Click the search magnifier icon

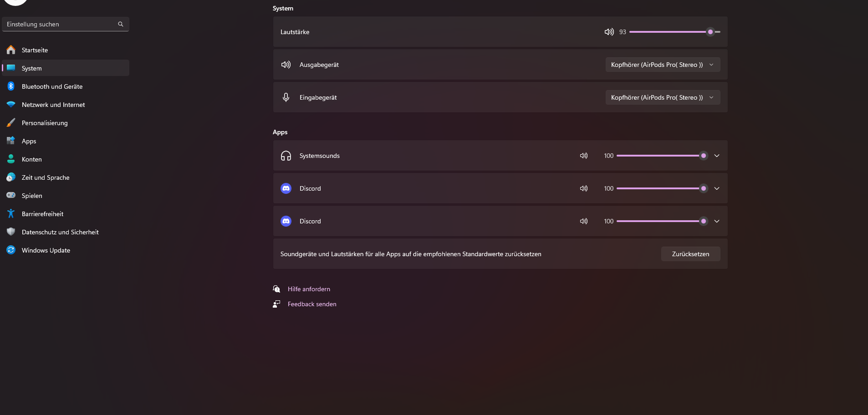121,24
